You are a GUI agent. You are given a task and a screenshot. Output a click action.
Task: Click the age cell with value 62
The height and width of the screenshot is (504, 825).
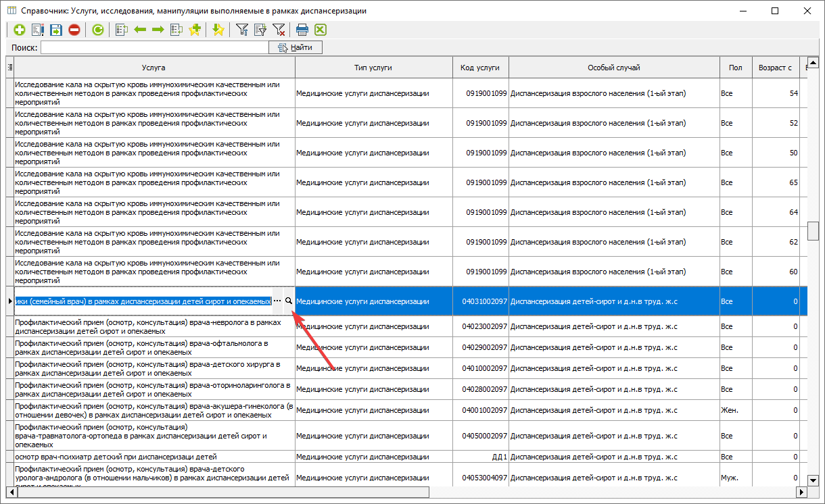point(776,242)
